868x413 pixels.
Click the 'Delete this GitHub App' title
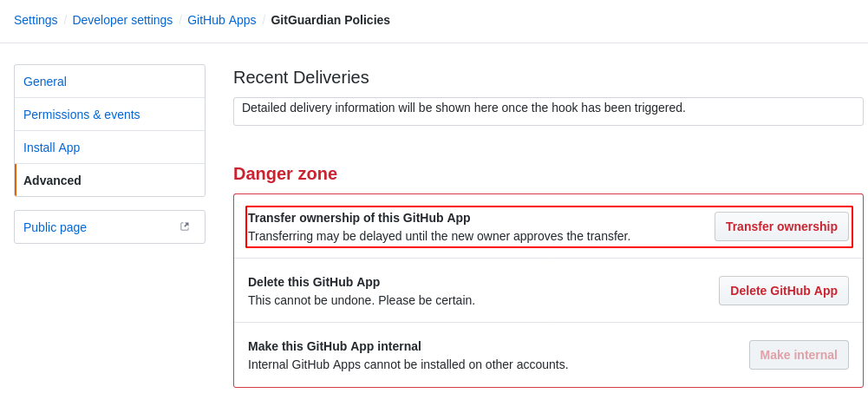(x=314, y=282)
